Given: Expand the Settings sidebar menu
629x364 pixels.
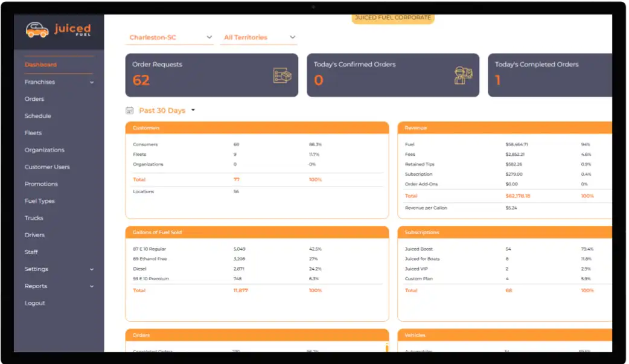Looking at the screenshot, I should [59, 269].
